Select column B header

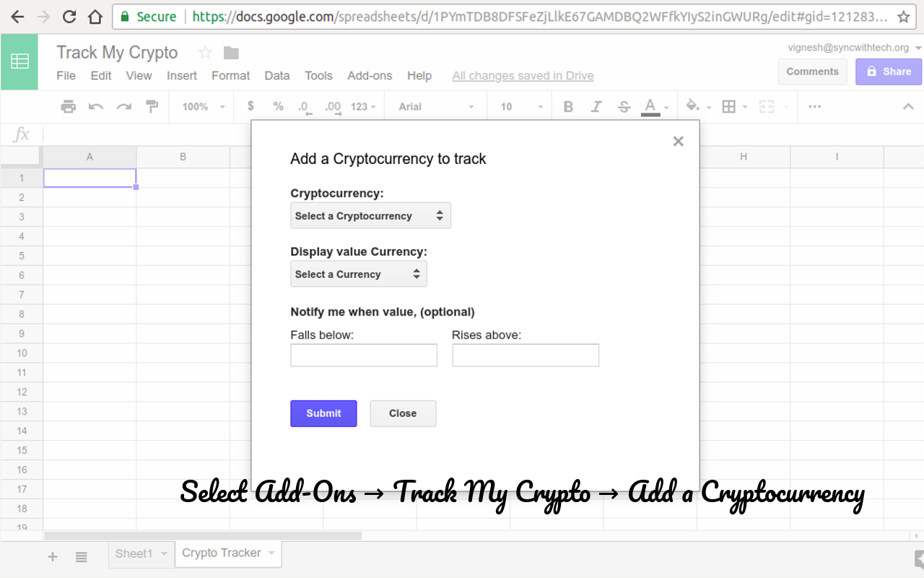pos(183,157)
